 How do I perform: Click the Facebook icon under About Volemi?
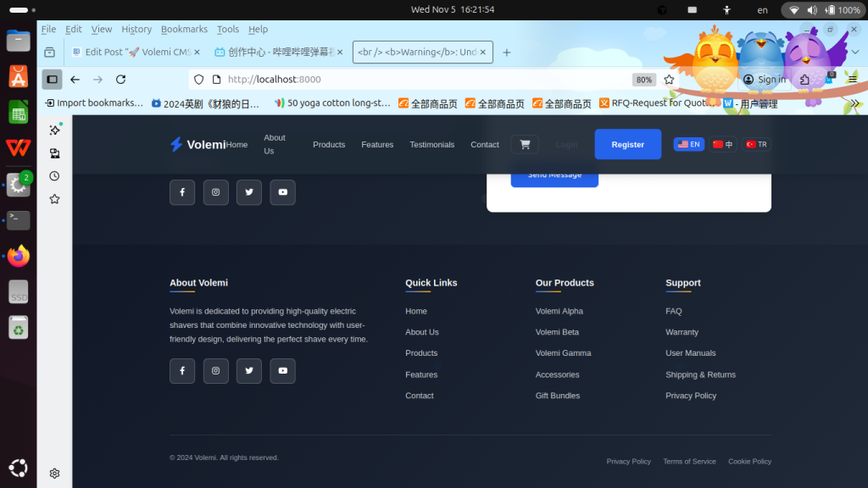(182, 371)
